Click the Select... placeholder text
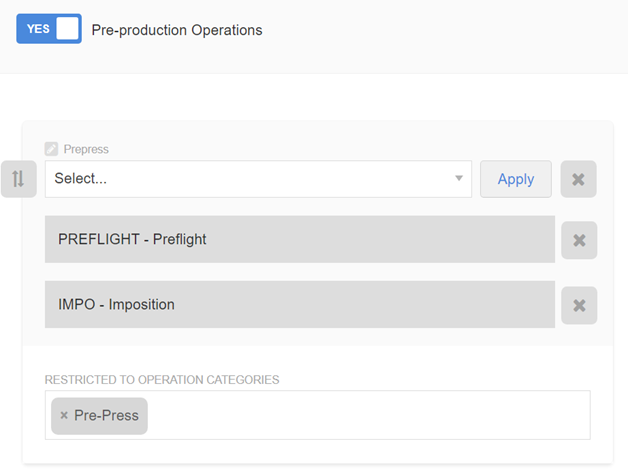This screenshot has height=472, width=628. coord(81,179)
